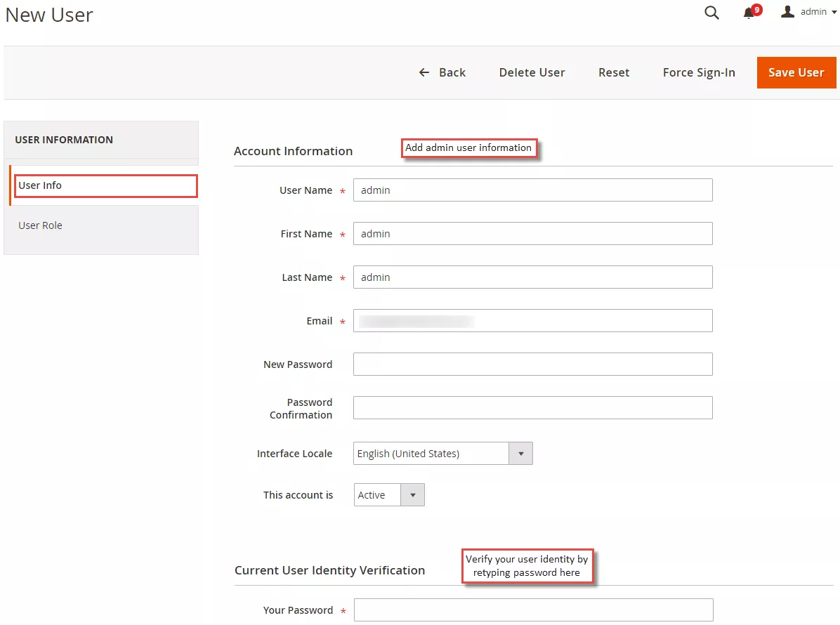This screenshot has width=840, height=625.
Task: Click the Your Password verification field
Action: pyautogui.click(x=533, y=610)
